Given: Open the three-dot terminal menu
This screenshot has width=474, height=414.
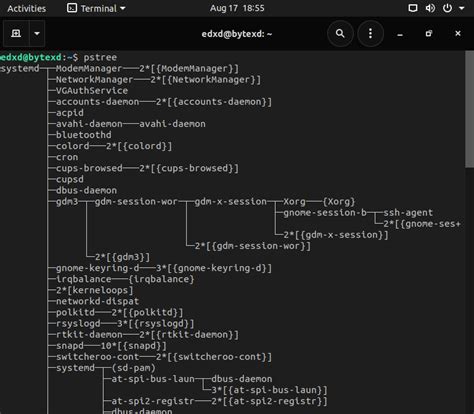Looking at the screenshot, I should pos(370,33).
